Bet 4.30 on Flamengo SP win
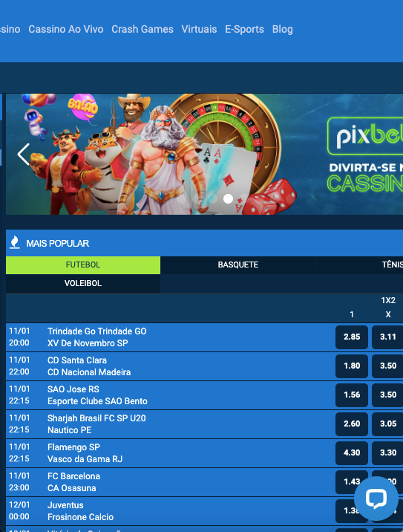This screenshot has width=403, height=532. tap(352, 452)
